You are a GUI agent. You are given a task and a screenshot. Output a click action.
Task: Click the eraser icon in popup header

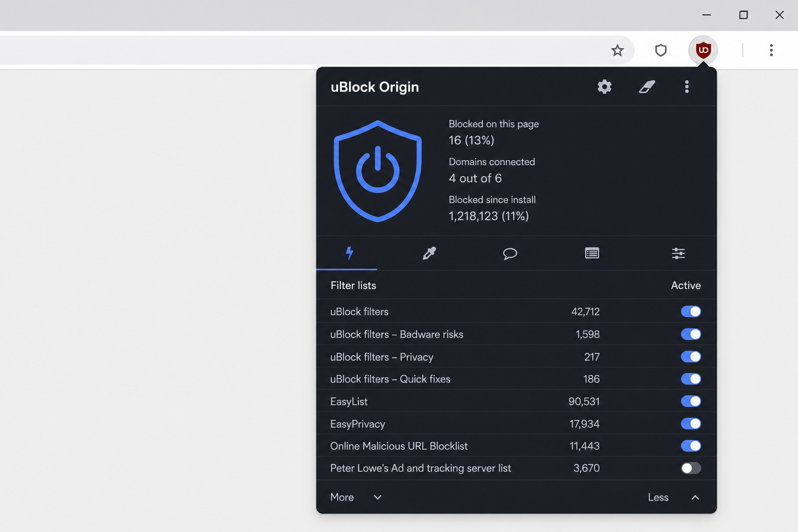coord(647,87)
